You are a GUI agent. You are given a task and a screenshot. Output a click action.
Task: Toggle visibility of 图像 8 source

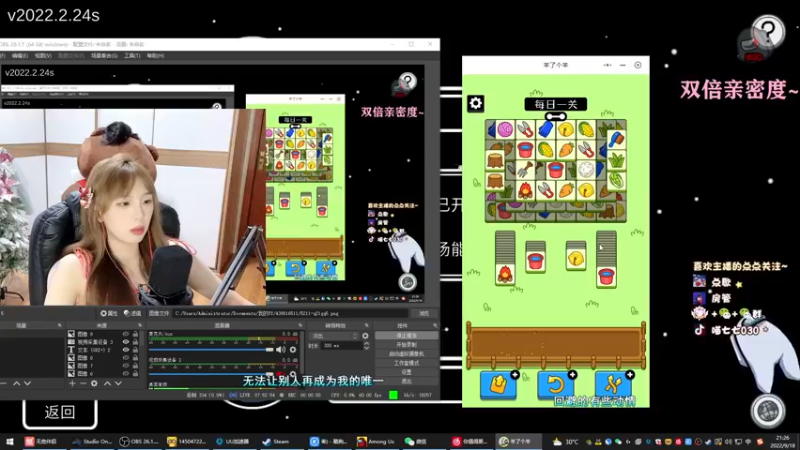126,358
